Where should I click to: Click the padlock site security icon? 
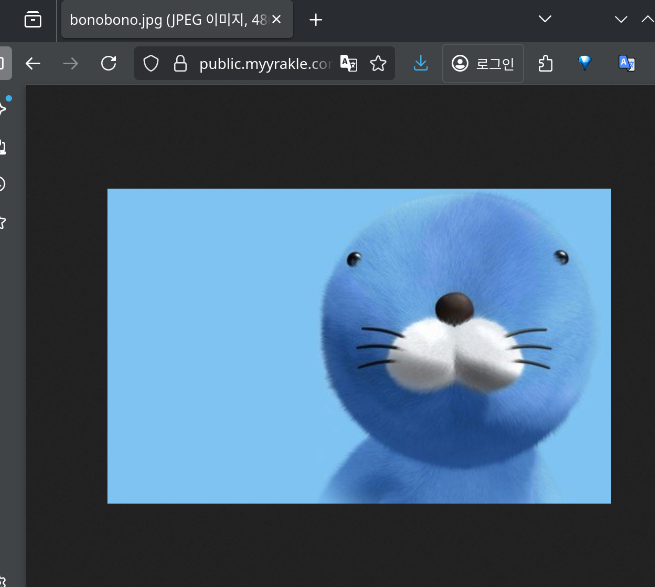click(x=180, y=64)
